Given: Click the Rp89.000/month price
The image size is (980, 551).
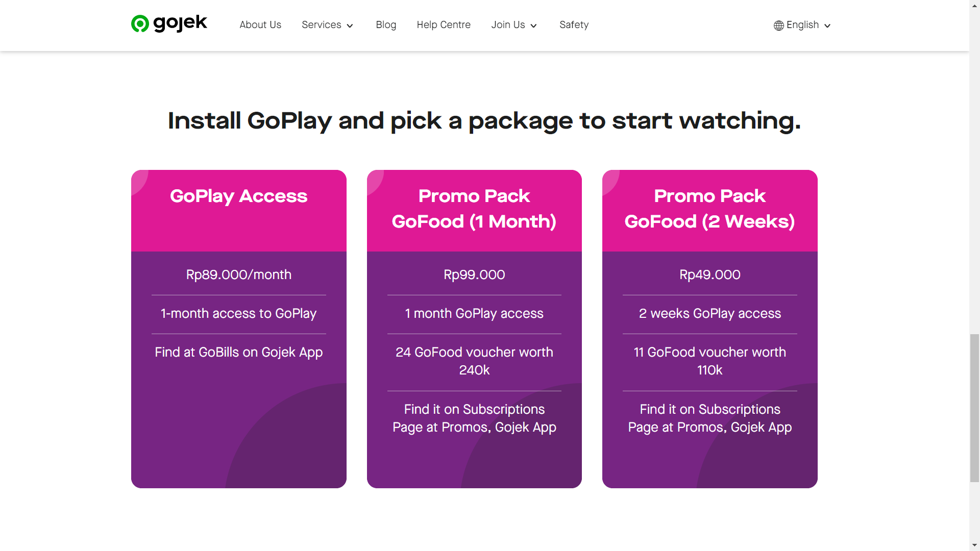Looking at the screenshot, I should pos(239,275).
